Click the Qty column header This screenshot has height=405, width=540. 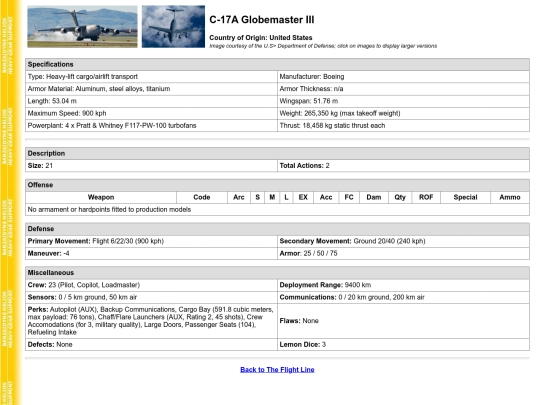tap(400, 197)
